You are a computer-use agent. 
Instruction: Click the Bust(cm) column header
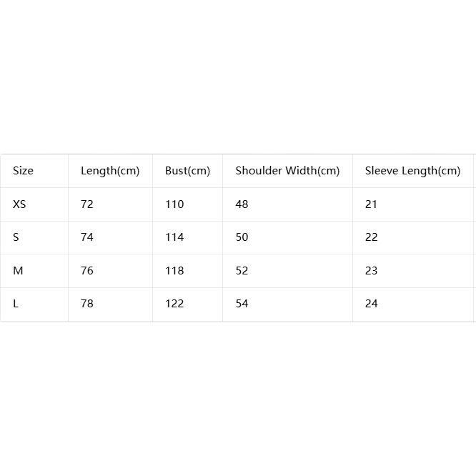pos(187,171)
